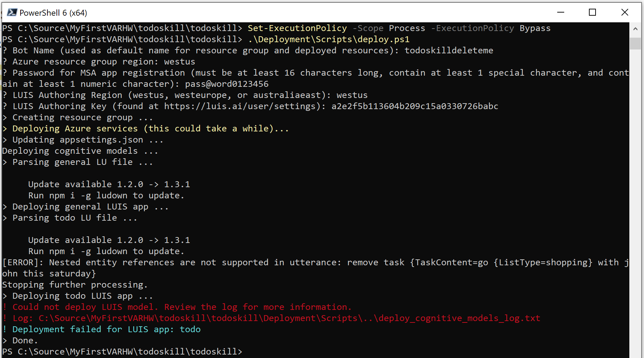This screenshot has width=644, height=358.
Task: Click the minimize button
Action: click(560, 12)
